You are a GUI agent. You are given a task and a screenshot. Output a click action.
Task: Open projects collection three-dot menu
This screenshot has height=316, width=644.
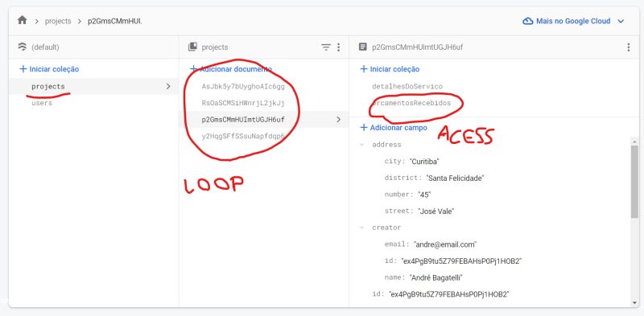[x=338, y=47]
